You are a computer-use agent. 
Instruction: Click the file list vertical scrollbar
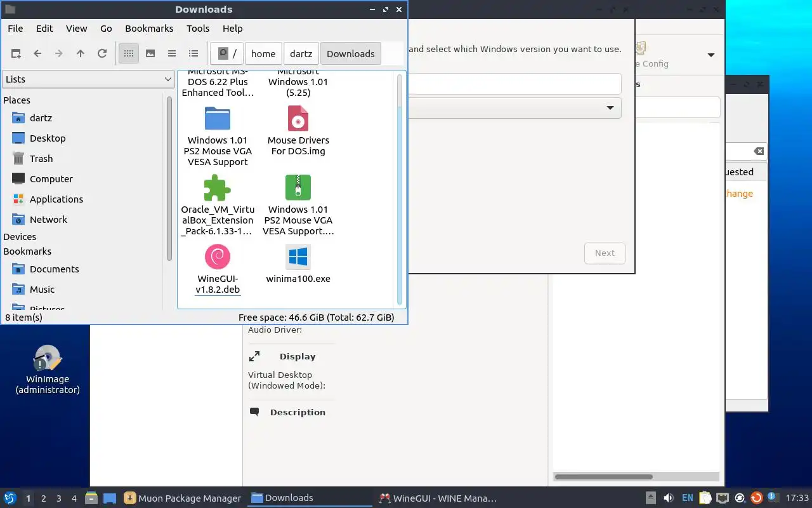(400, 189)
